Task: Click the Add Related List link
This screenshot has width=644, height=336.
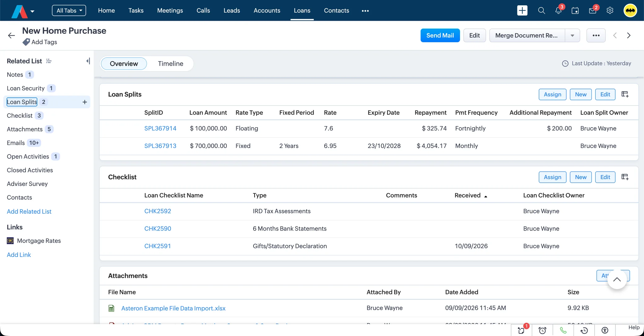Action: click(x=29, y=212)
